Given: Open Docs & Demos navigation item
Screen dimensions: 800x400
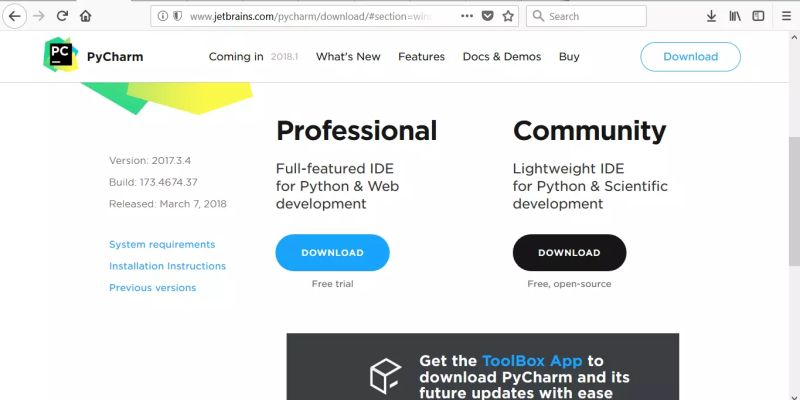Looking at the screenshot, I should click(x=502, y=57).
